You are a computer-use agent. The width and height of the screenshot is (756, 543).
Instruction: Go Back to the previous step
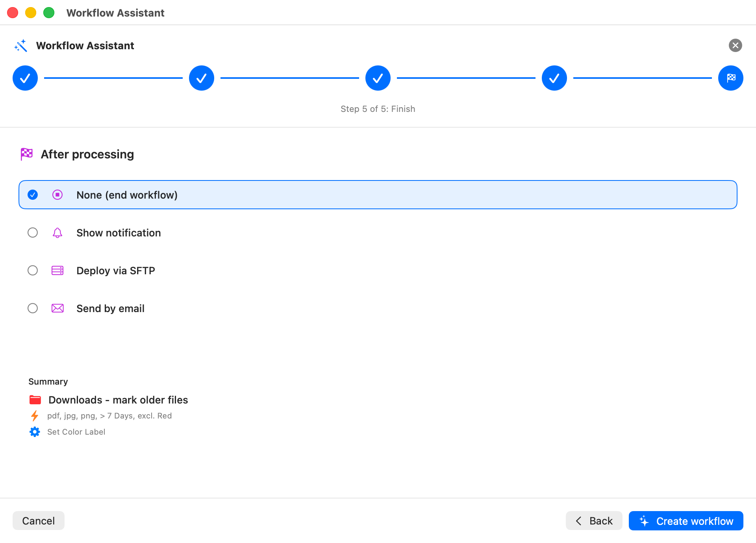(594, 521)
